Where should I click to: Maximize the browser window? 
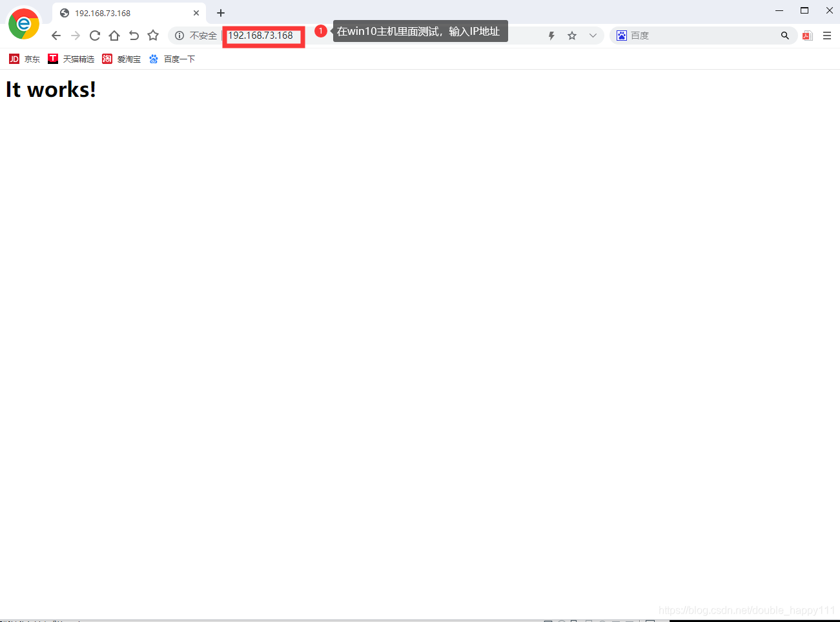(x=804, y=10)
